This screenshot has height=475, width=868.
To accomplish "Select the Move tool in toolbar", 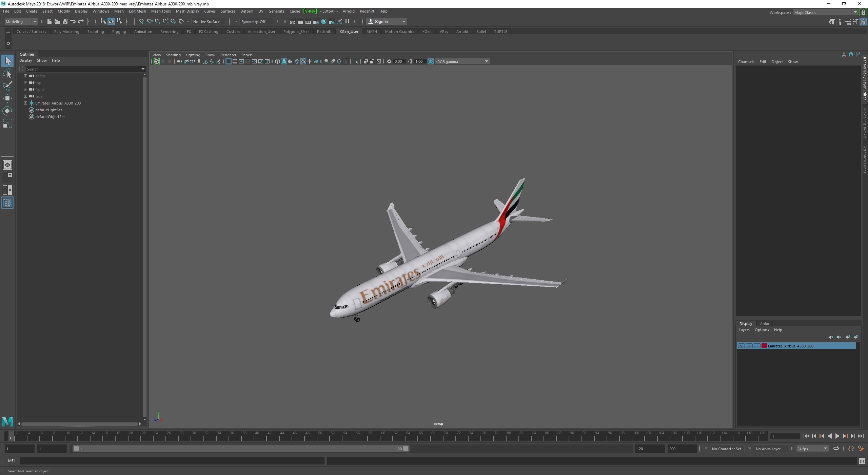I will tap(7, 98).
